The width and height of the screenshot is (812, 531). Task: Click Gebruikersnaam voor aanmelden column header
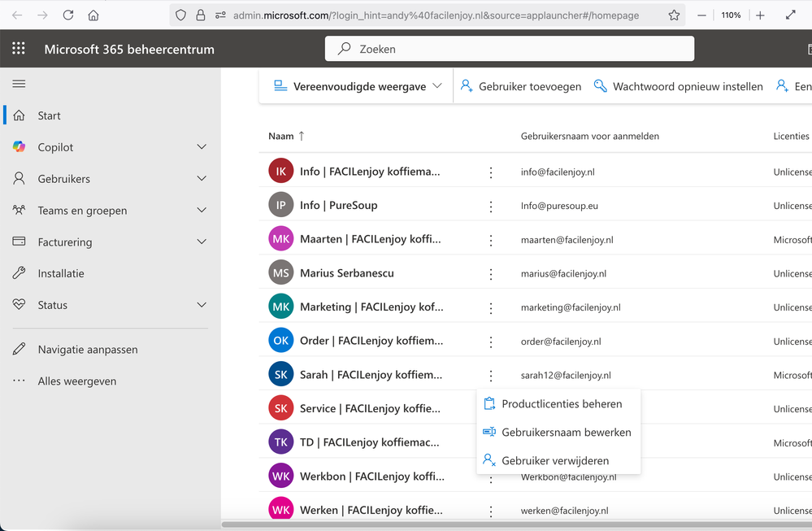click(x=590, y=137)
